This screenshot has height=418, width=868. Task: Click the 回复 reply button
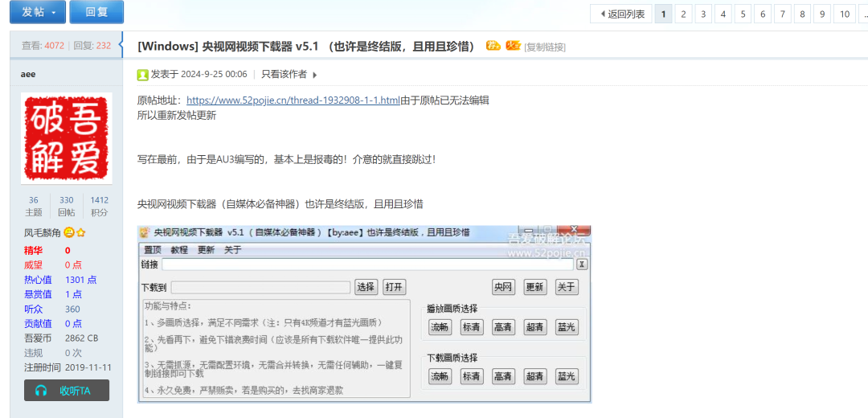[96, 12]
